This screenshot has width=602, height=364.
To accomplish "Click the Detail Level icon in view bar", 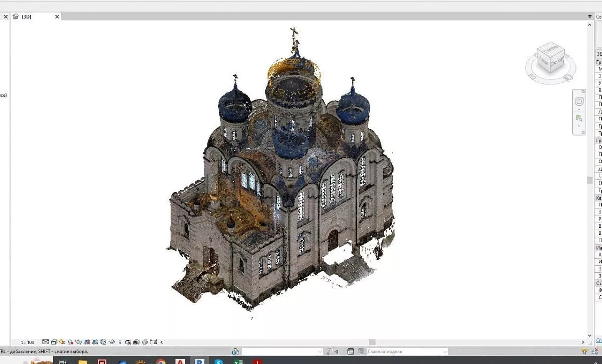I will (x=46, y=342).
